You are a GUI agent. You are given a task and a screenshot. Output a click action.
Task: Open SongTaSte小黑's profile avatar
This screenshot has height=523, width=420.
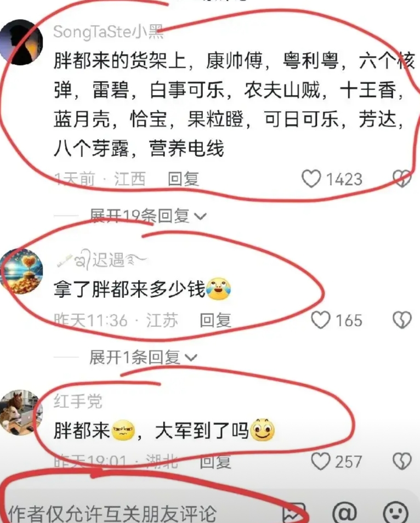pyautogui.click(x=21, y=42)
